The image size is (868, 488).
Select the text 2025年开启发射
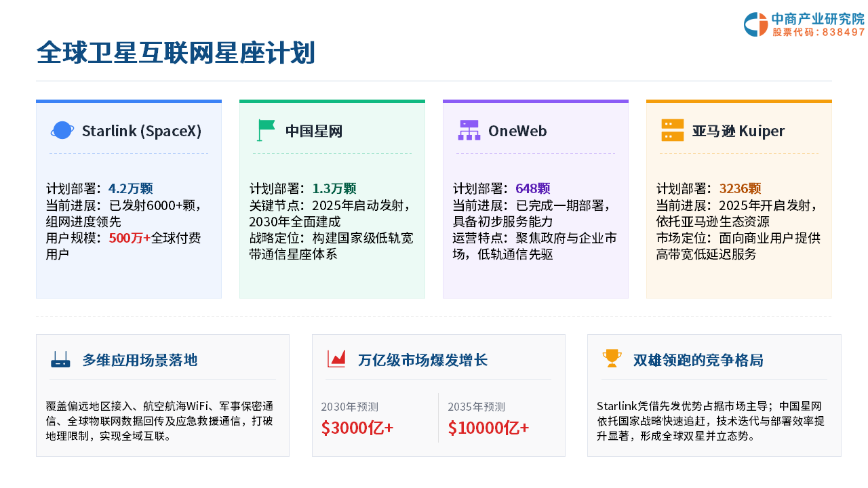(765, 205)
